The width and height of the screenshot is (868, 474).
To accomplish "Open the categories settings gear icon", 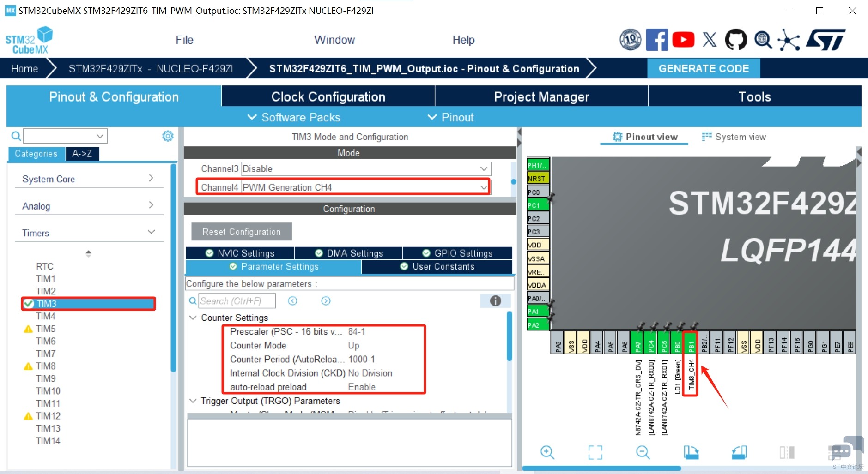I will coord(168,136).
